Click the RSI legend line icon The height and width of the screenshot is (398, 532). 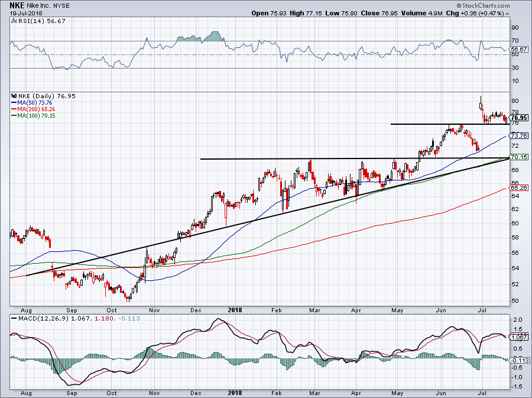pyautogui.click(x=14, y=21)
